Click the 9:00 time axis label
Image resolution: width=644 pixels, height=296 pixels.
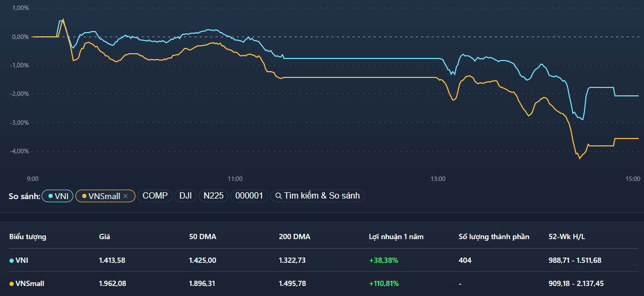pyautogui.click(x=33, y=179)
